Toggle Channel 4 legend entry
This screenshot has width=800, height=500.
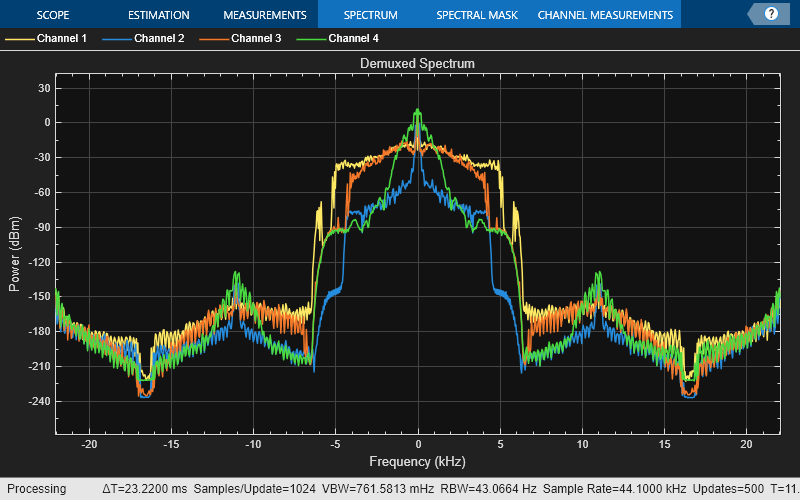point(338,38)
